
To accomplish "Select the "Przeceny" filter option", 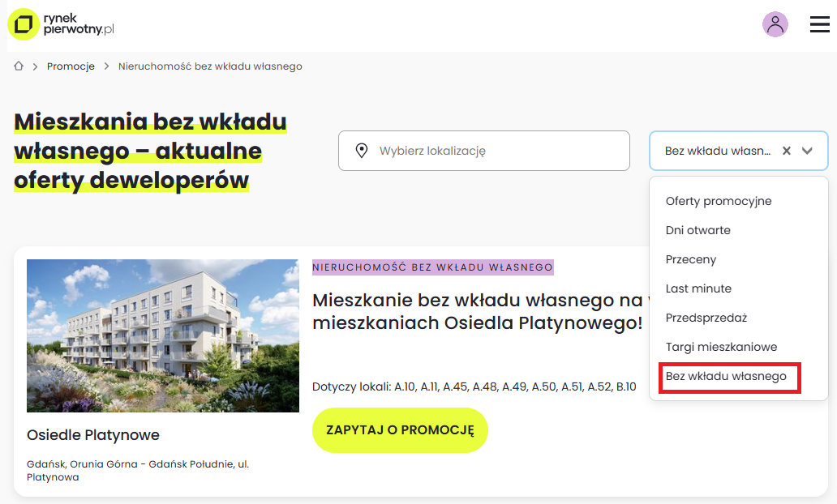I will (691, 259).
